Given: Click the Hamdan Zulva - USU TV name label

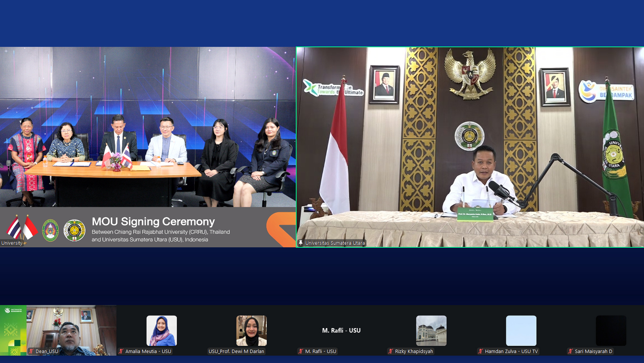Looking at the screenshot, I should click(x=511, y=351).
